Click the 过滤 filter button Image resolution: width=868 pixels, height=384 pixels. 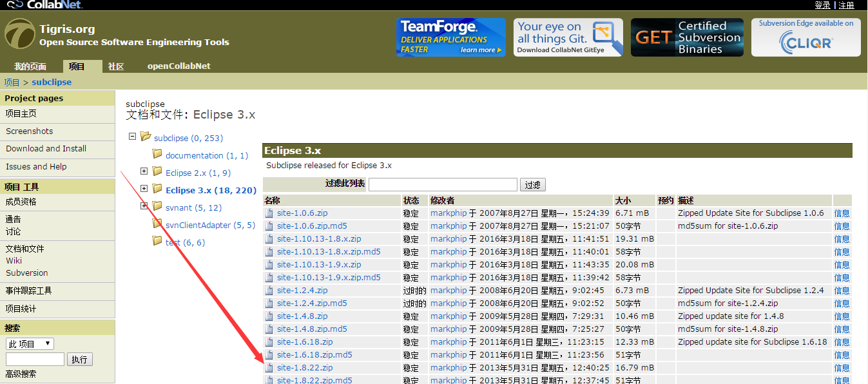pos(533,185)
